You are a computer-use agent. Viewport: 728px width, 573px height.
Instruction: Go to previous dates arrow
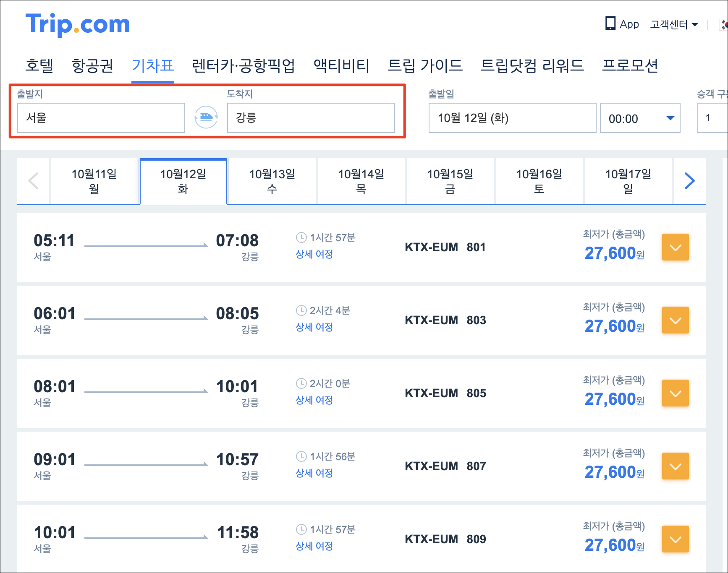33,181
